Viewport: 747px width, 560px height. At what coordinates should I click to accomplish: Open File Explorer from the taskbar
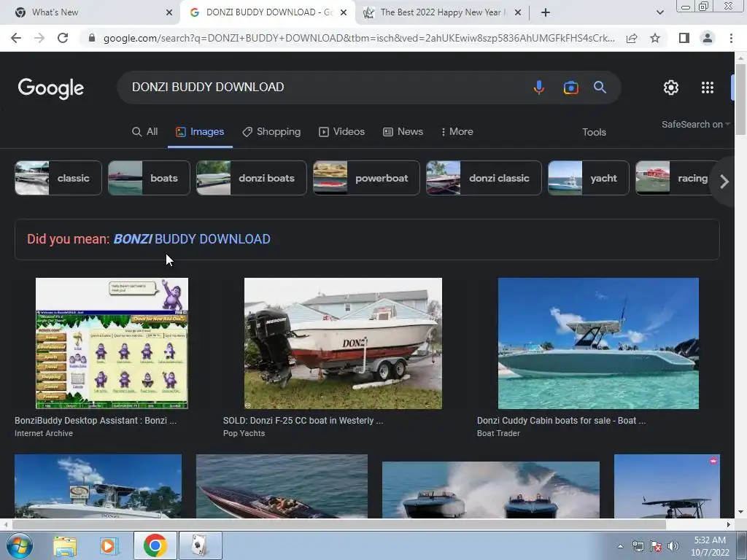pos(65,545)
